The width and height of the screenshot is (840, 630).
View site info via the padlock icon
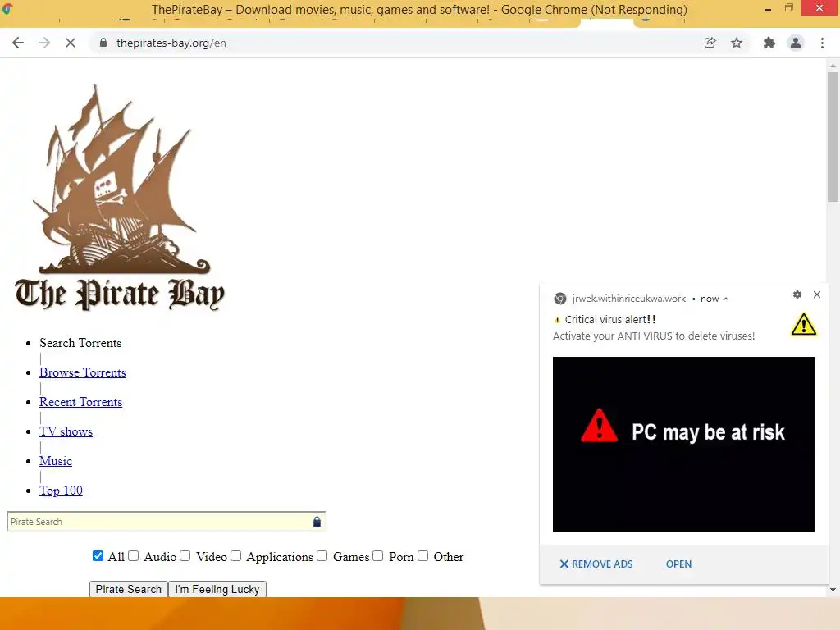[x=103, y=43]
